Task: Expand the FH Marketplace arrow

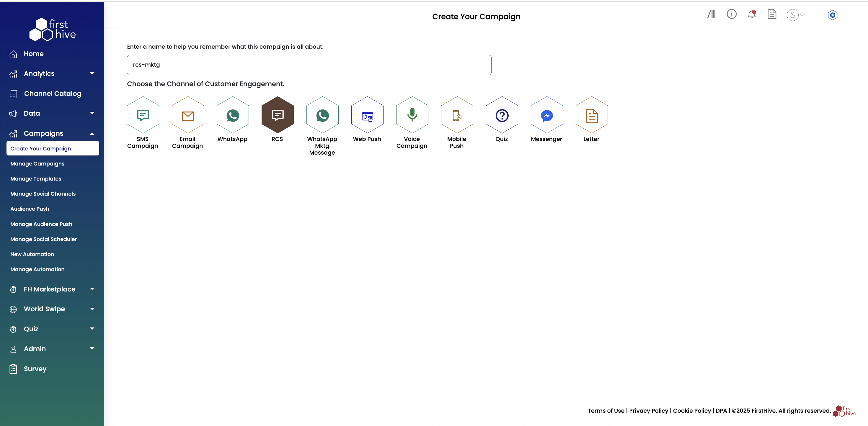Action: pos(92,289)
